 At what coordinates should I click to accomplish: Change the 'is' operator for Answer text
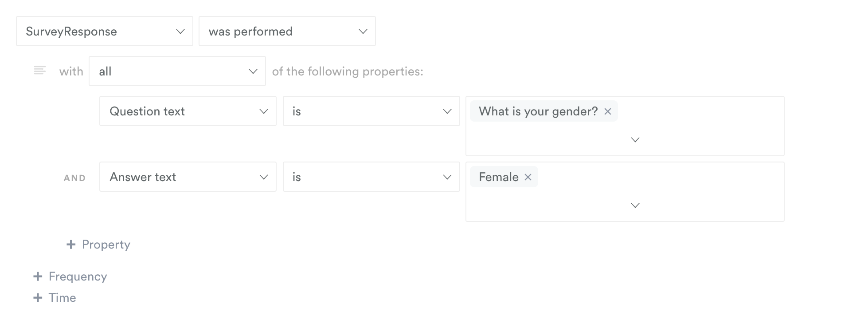(371, 177)
